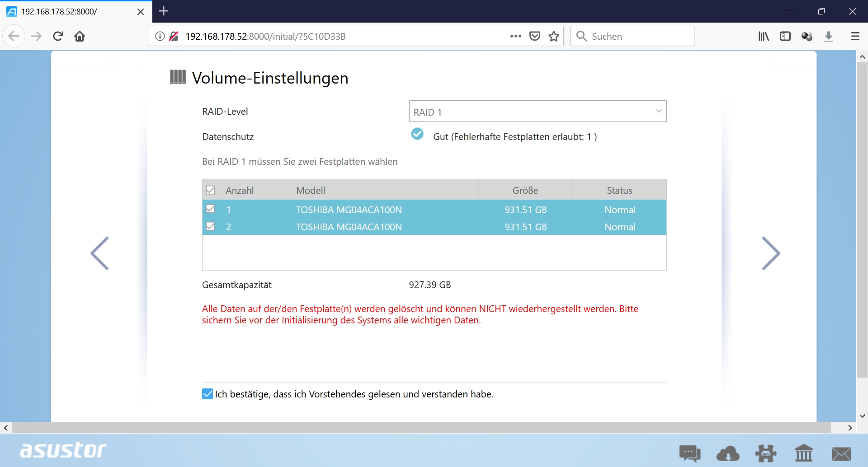
Task: Open a new browser tab
Action: pyautogui.click(x=164, y=11)
